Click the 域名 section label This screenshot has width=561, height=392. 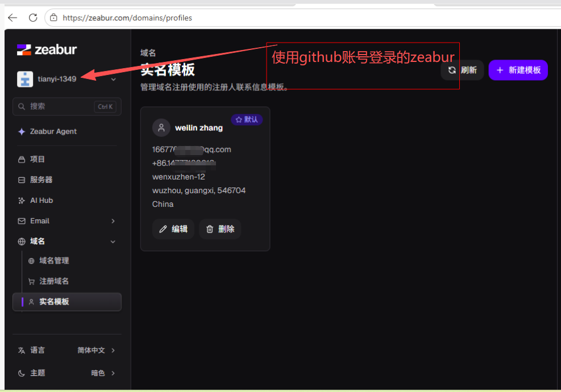point(38,241)
